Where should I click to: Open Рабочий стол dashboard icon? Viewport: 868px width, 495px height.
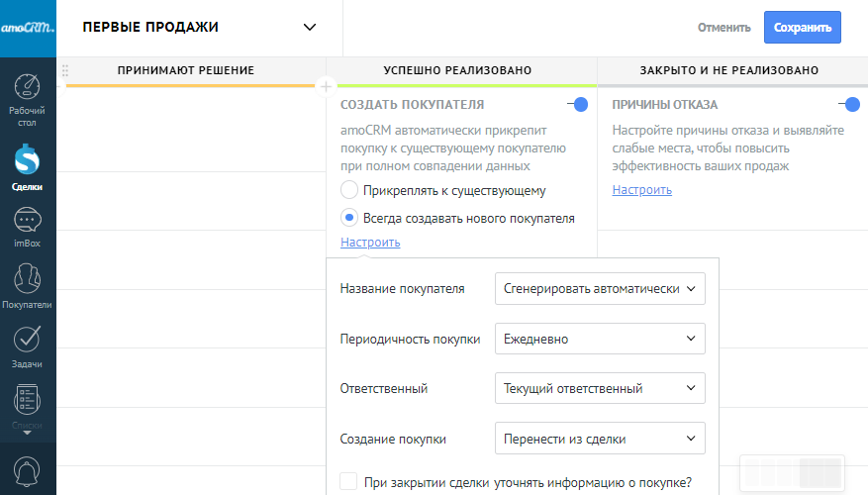(28, 88)
